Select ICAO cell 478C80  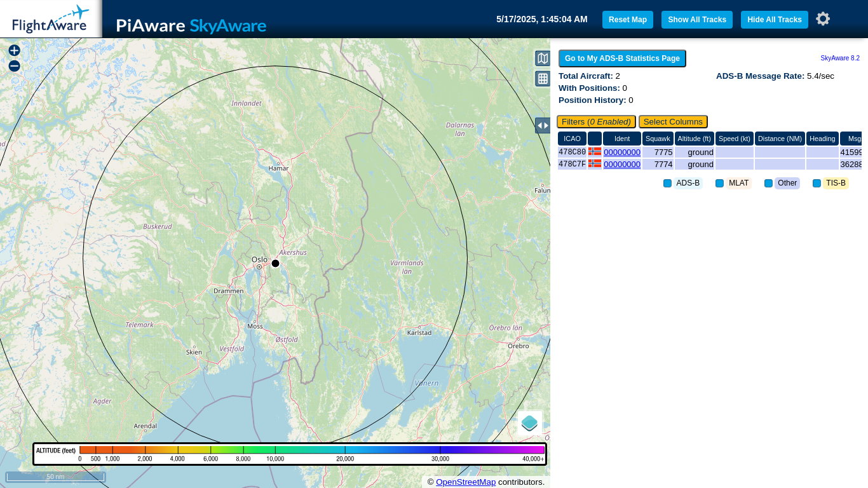click(572, 152)
